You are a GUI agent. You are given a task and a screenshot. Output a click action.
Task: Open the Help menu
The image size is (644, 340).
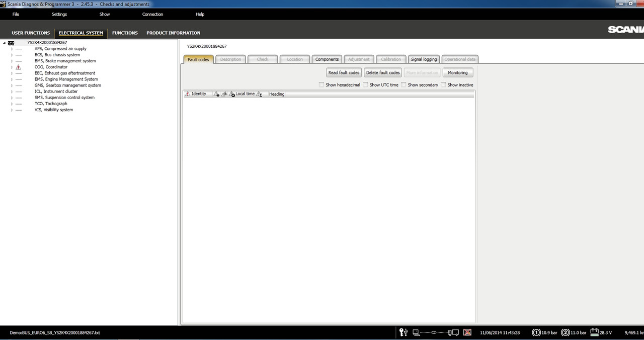point(200,14)
